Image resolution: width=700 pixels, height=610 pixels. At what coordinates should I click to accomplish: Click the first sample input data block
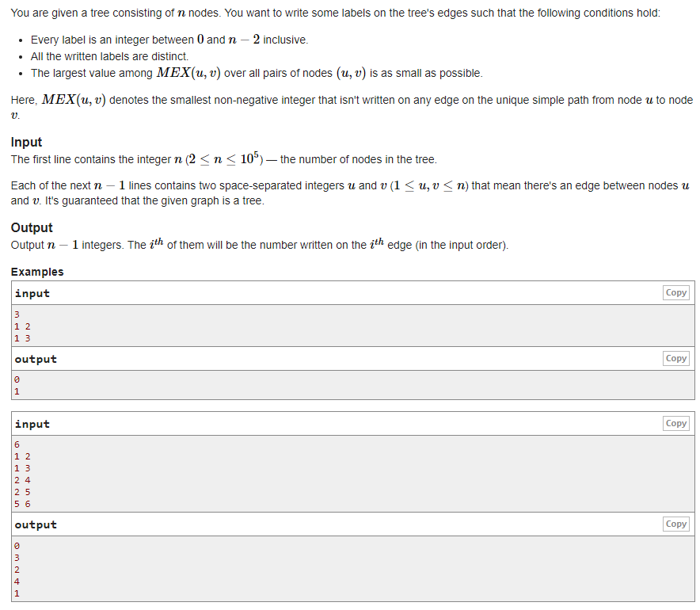pos(352,326)
